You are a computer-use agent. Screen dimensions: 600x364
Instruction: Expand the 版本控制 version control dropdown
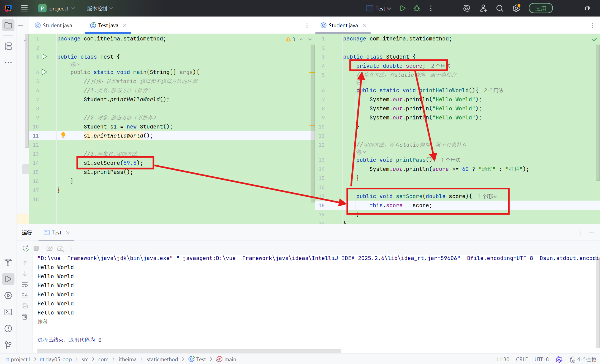pyautogui.click(x=100, y=8)
